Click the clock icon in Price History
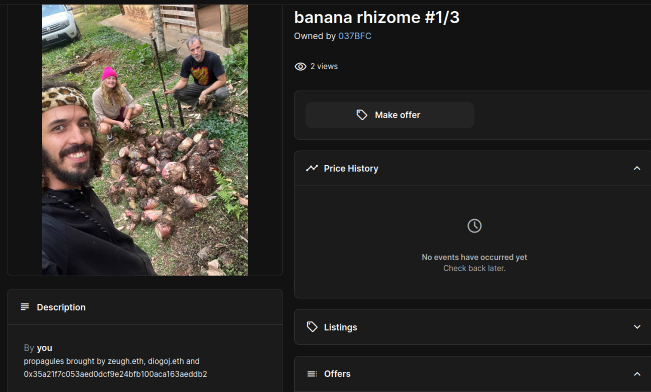Viewport: 651px width, 392px height. point(474,226)
